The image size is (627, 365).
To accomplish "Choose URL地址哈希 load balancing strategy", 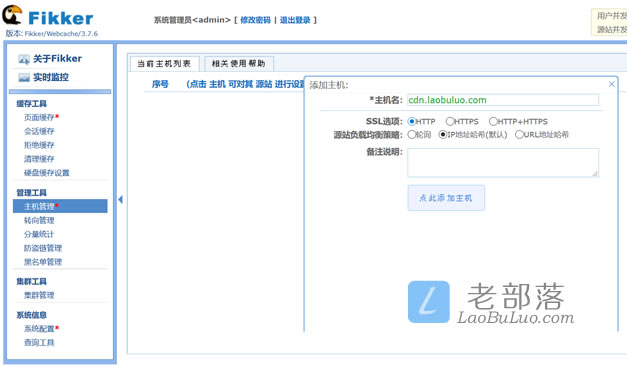I will click(x=519, y=135).
